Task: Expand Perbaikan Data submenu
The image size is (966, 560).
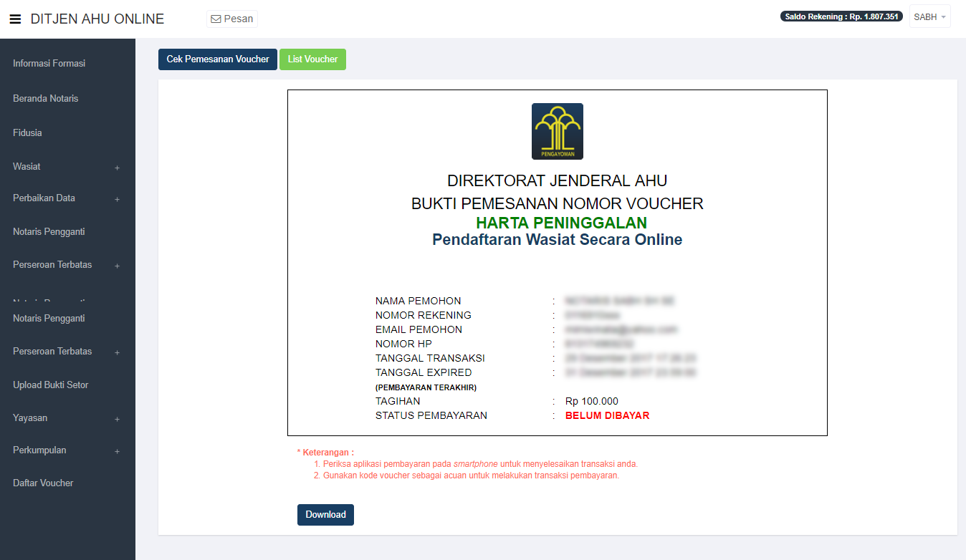Action: pyautogui.click(x=117, y=199)
